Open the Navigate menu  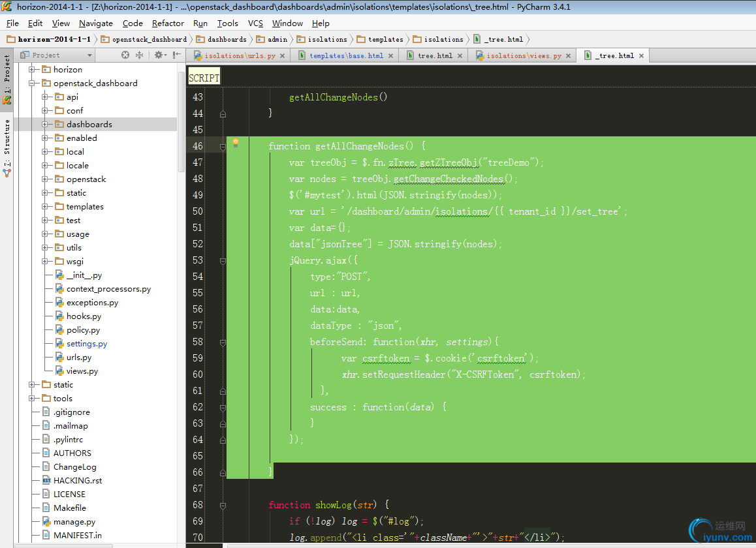pyautogui.click(x=96, y=23)
